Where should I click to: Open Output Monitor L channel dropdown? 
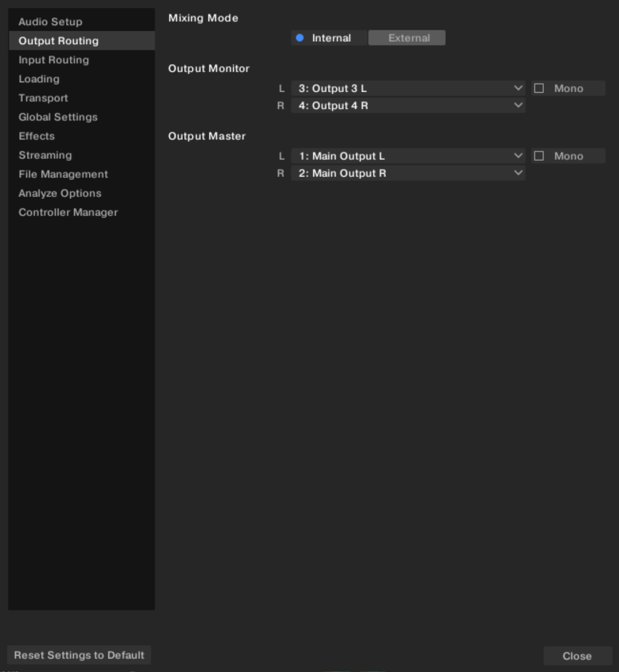[x=408, y=88]
